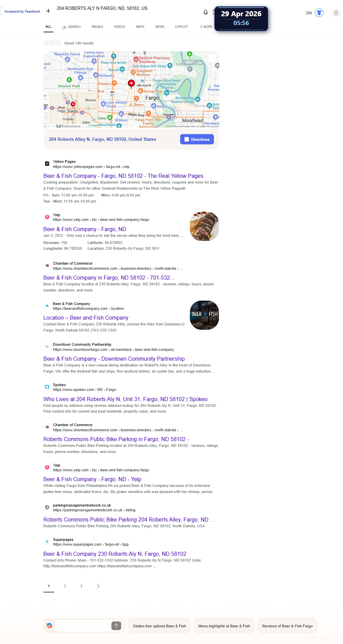343x644 pixels.
Task: Open 'Location – Beer and Fish Company' result
Action: click(x=86, y=318)
